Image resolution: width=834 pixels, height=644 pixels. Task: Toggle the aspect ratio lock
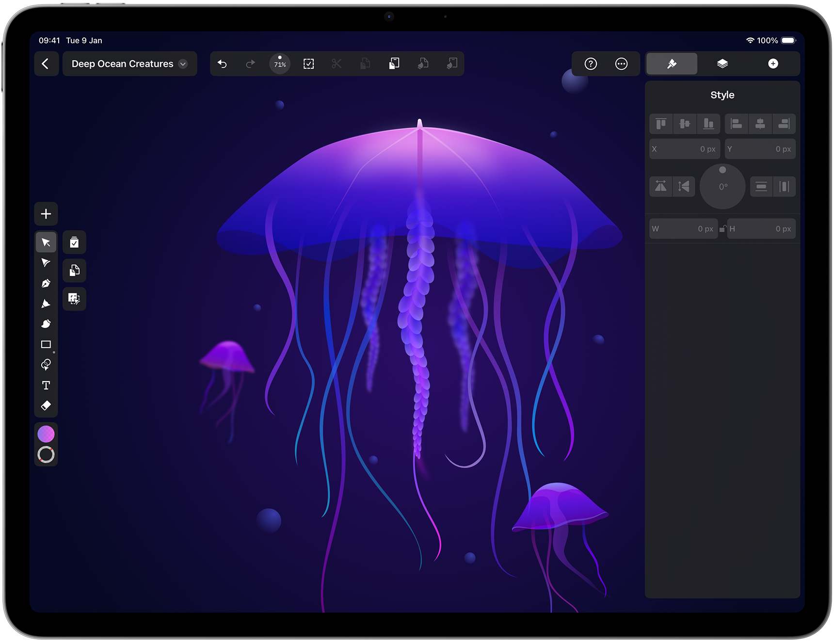coord(722,229)
